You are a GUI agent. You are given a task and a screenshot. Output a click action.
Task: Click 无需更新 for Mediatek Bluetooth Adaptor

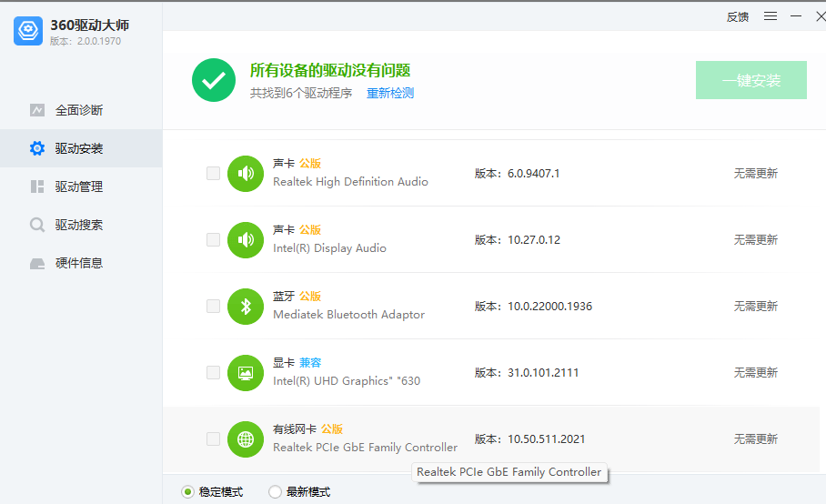click(755, 306)
